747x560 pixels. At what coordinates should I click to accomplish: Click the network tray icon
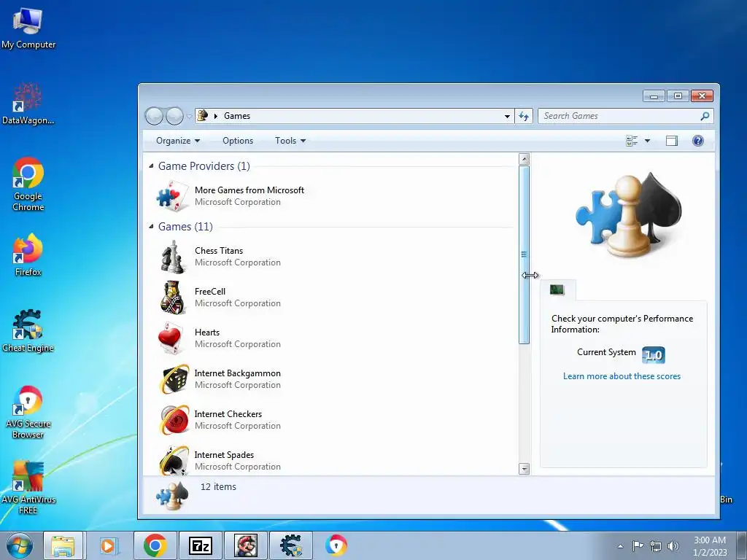click(x=656, y=546)
